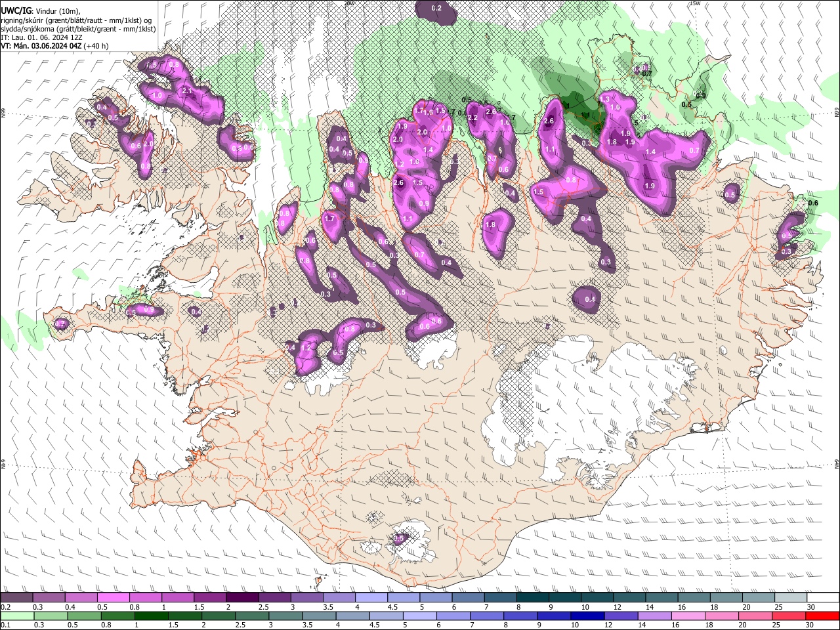Pick the 4–4.5 lavender snow legend swatch
Viewport: 840px width, 630px height.
click(x=371, y=598)
